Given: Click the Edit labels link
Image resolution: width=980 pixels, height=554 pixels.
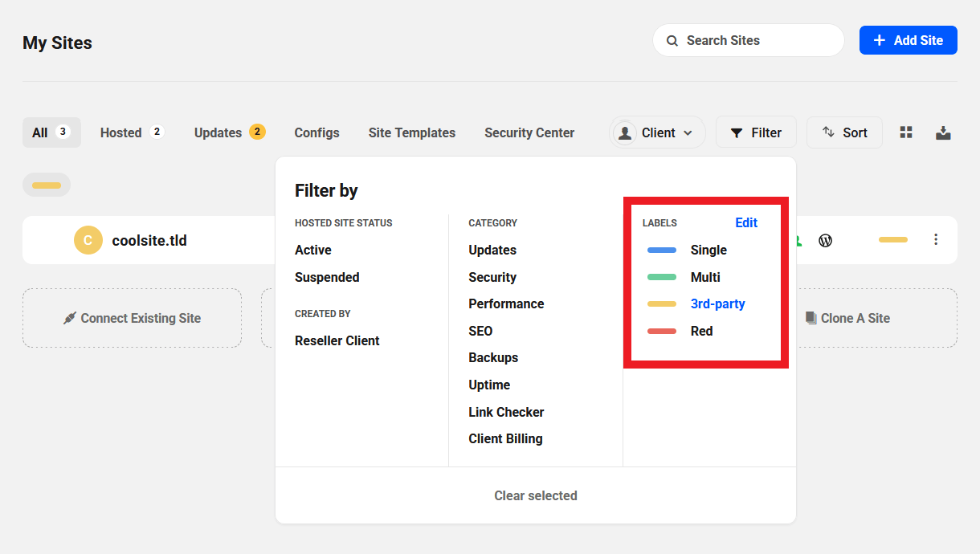Looking at the screenshot, I should tap(746, 222).
